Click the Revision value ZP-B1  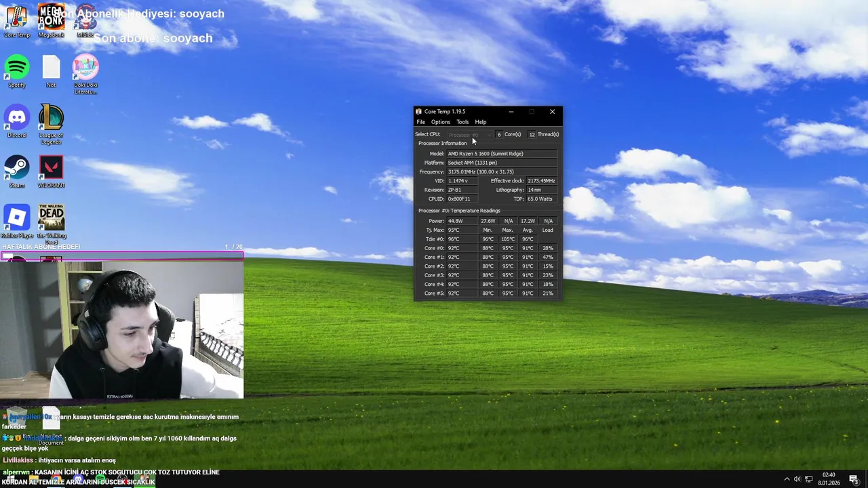(x=462, y=190)
